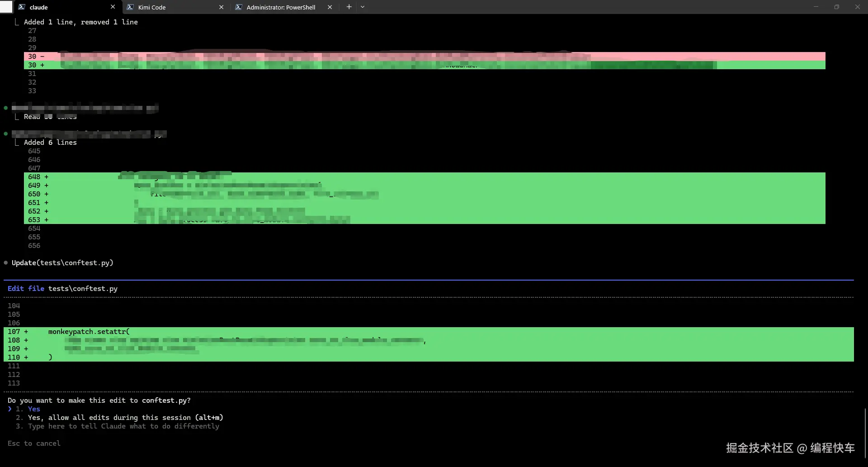Expand the new tab profile dropdown
This screenshot has height=467, width=868.
pyautogui.click(x=363, y=7)
